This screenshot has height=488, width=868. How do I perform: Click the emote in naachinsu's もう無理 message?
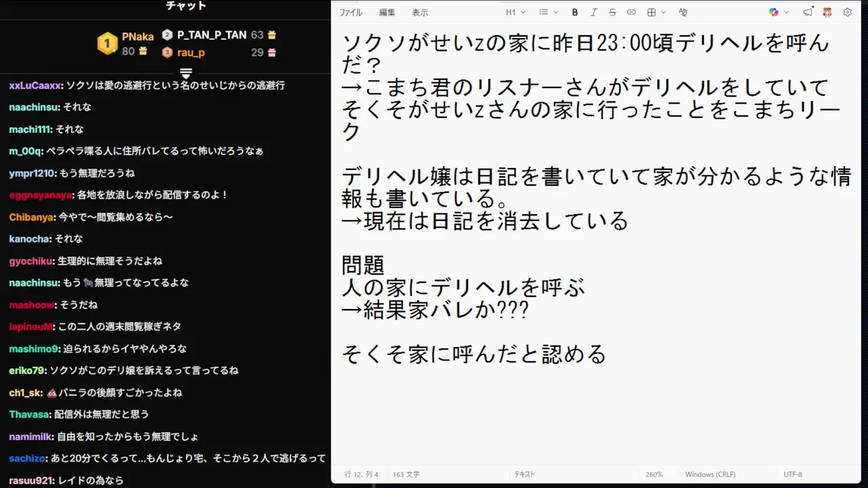pyautogui.click(x=88, y=283)
